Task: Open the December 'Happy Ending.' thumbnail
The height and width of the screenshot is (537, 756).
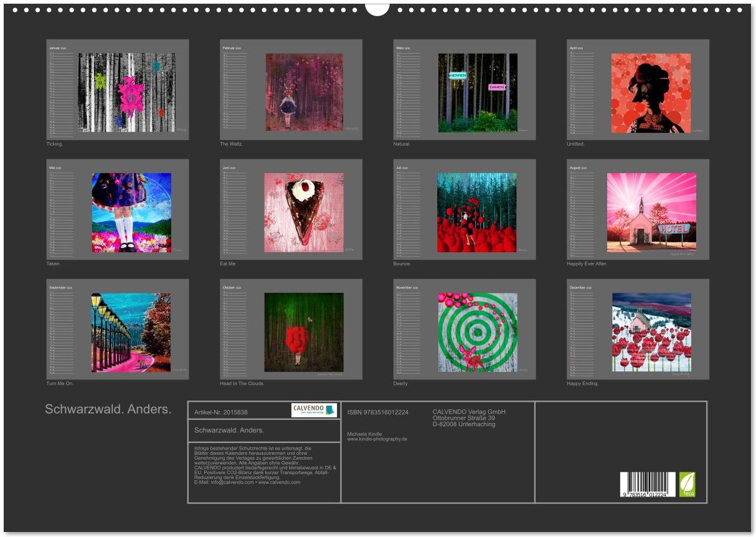Action: tap(638, 329)
